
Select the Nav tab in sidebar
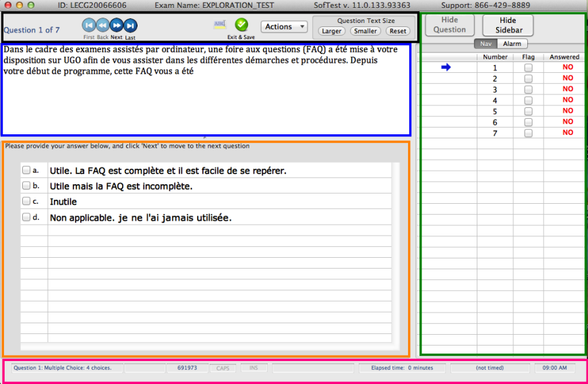coord(486,44)
